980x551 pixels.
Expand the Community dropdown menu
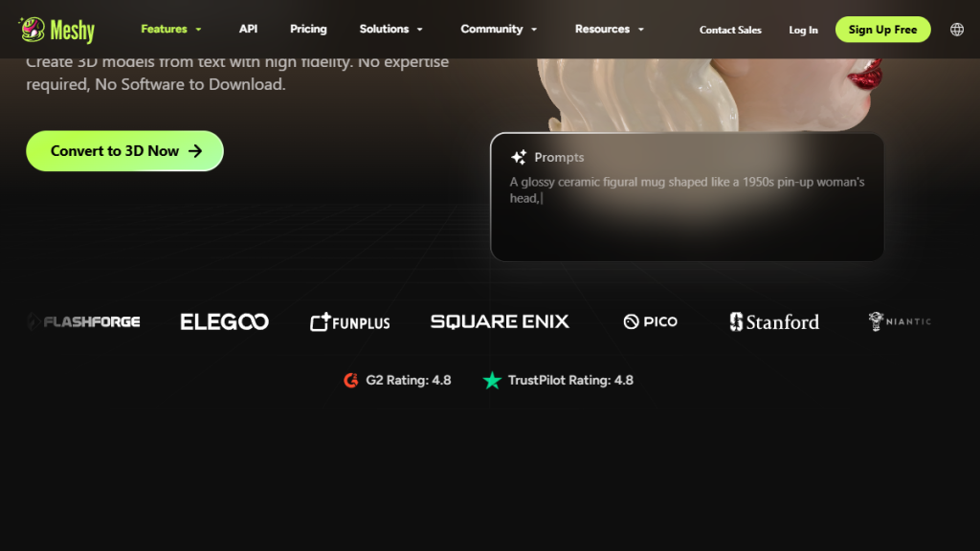tap(499, 30)
